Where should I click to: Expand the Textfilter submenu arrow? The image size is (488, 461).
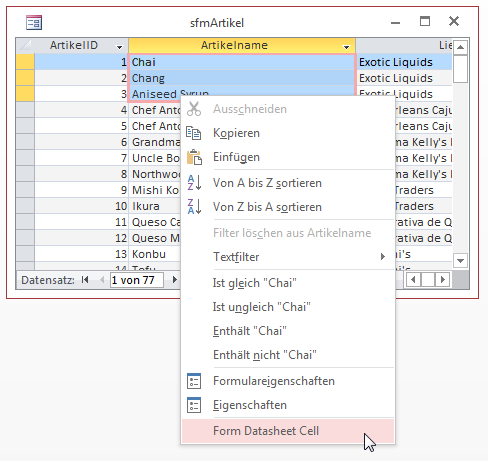coord(383,256)
